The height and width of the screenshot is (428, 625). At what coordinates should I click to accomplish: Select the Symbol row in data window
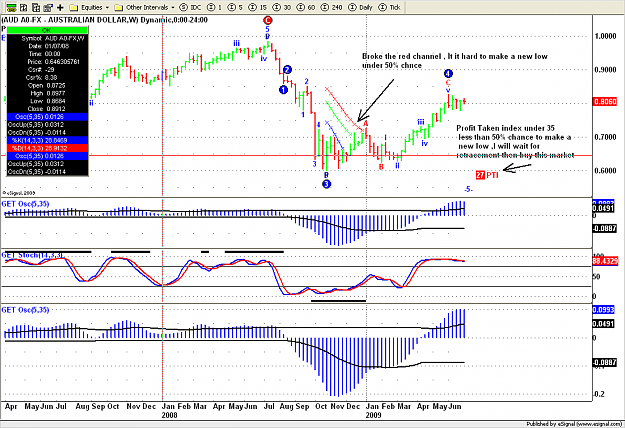tap(47, 38)
